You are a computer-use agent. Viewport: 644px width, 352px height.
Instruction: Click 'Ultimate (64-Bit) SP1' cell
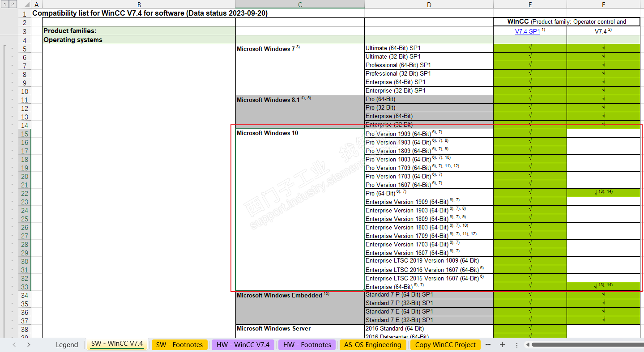[x=429, y=48]
